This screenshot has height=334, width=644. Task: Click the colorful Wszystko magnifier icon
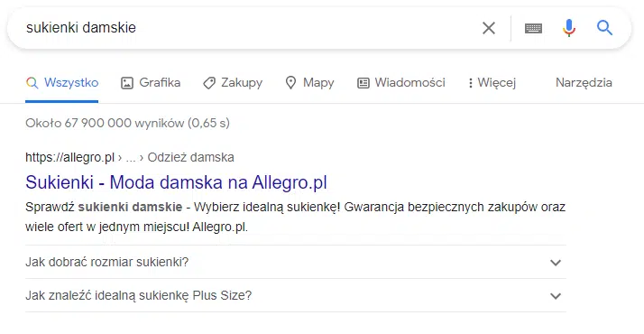[x=32, y=83]
